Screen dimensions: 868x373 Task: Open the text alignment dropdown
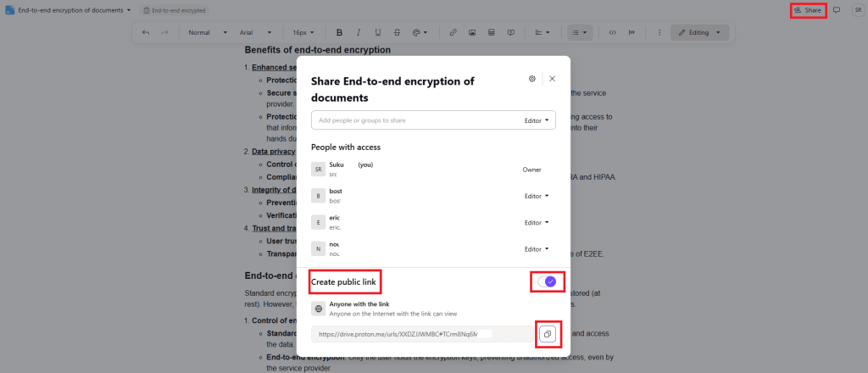point(542,33)
